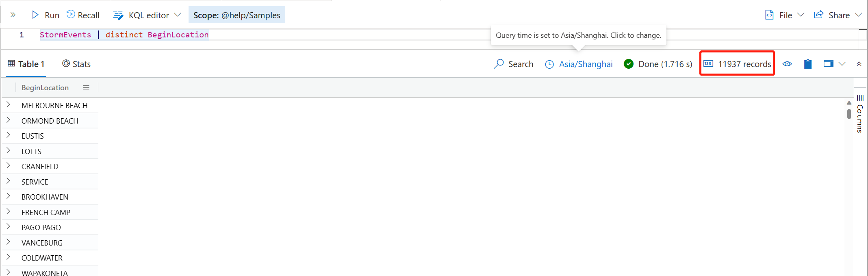Open BeginLocation column menu icon

coord(86,87)
